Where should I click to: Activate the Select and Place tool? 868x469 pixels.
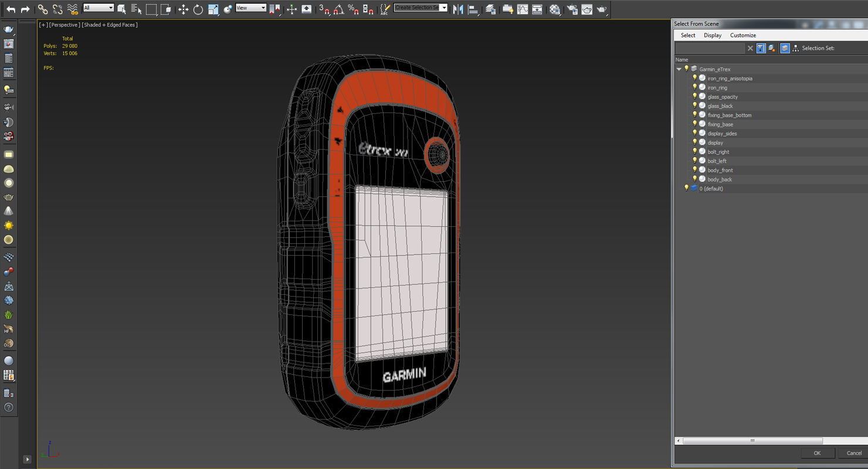point(228,9)
